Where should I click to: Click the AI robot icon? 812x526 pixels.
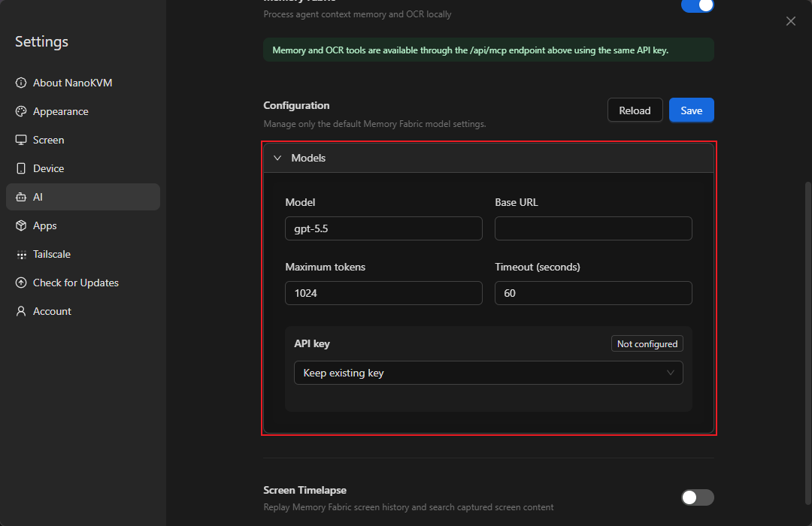point(21,197)
